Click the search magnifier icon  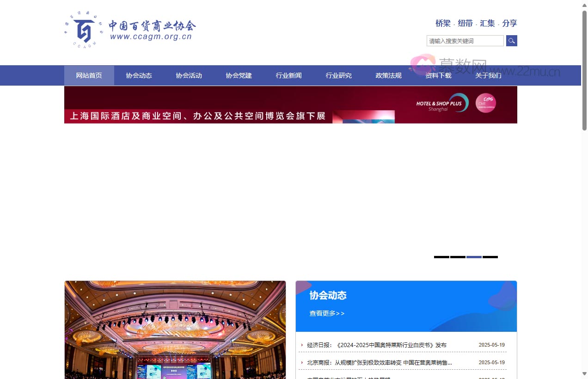coord(511,41)
